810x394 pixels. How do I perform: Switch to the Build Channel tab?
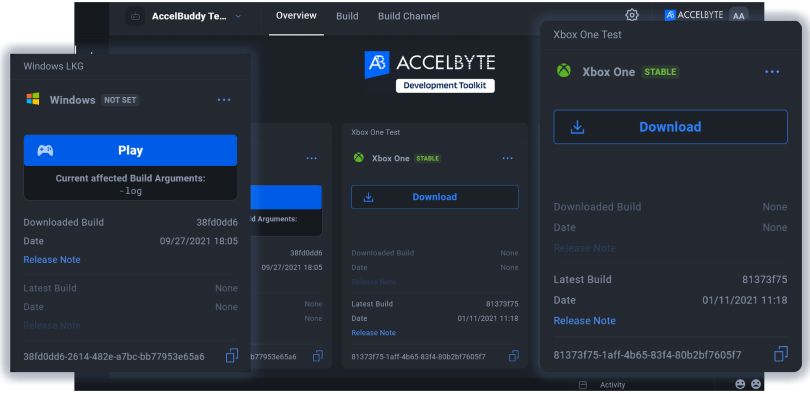(x=409, y=16)
